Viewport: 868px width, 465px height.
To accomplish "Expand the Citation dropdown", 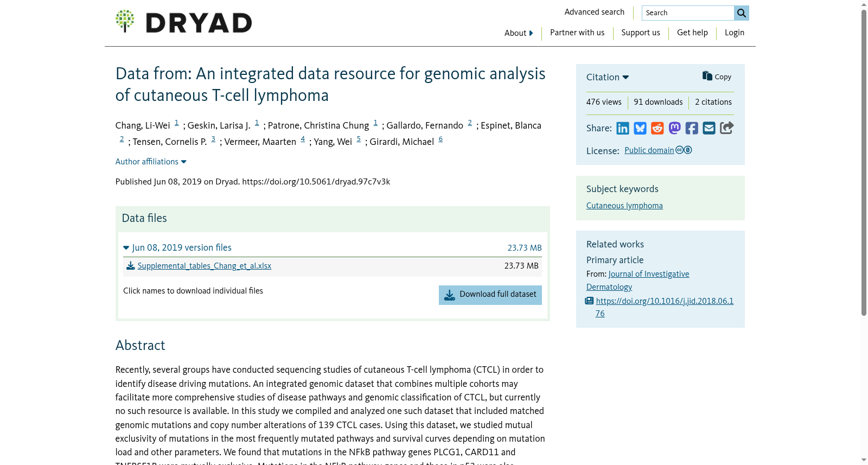I will pos(608,77).
